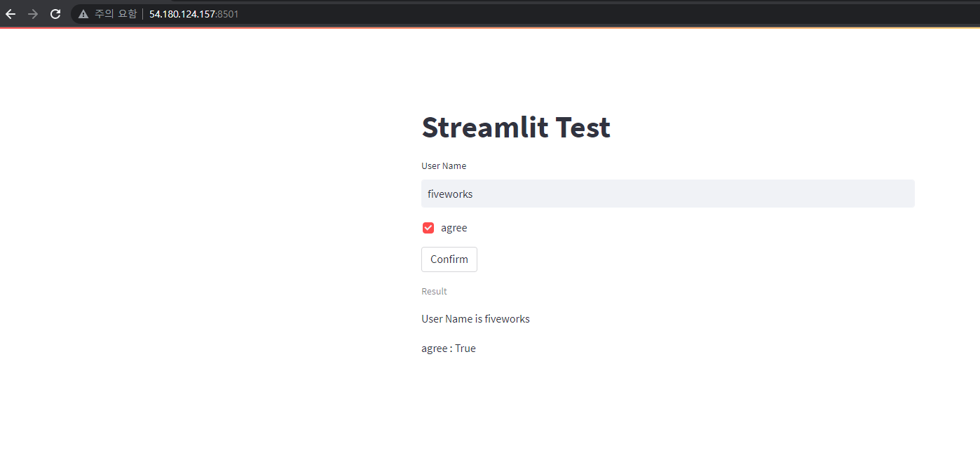Click the Result caption
Viewport: 980px width, 453px height.
[434, 291]
